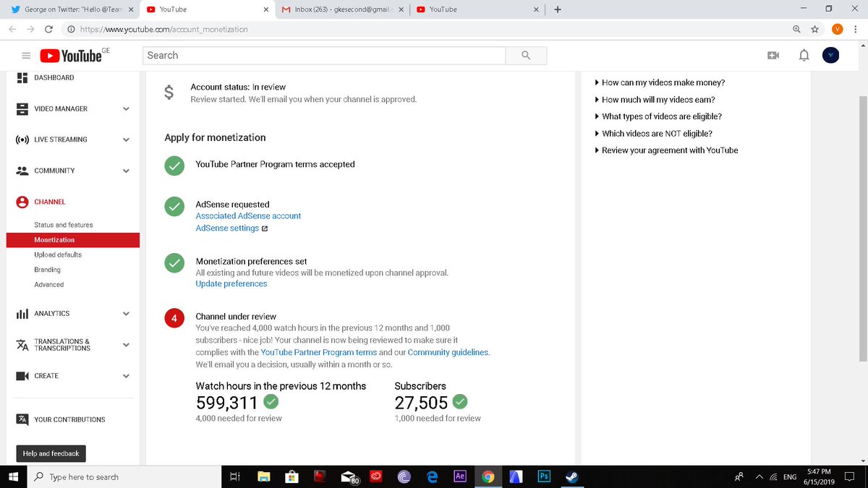
Task: Open Upload defaults in sidebar
Action: click(58, 254)
